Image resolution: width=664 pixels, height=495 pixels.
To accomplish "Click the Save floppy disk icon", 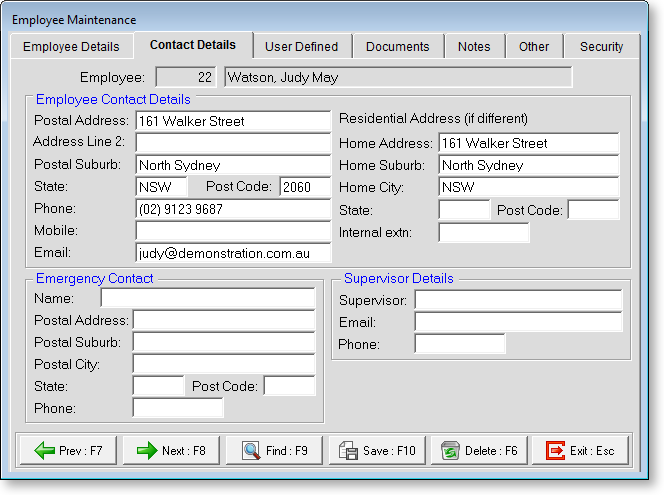I will pos(348,451).
